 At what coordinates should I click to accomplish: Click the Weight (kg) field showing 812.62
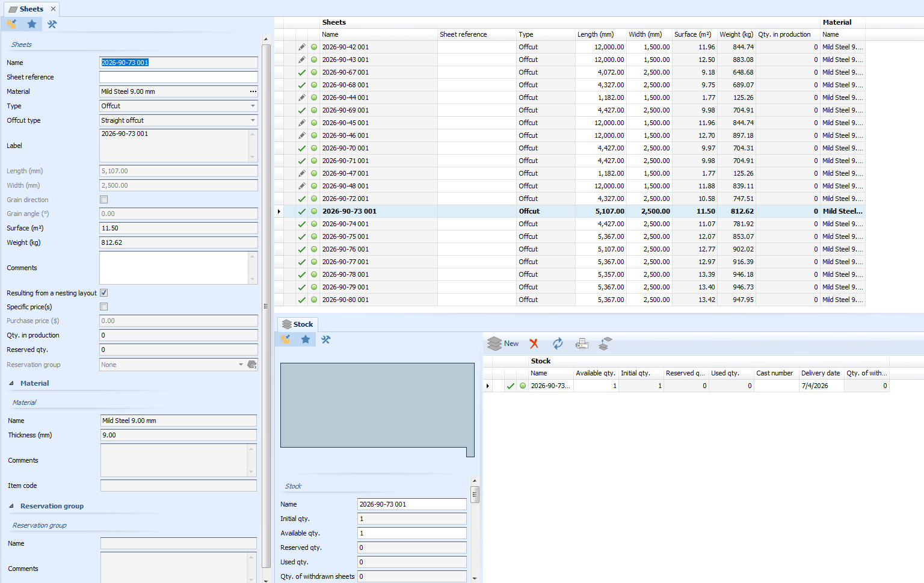[x=179, y=242]
